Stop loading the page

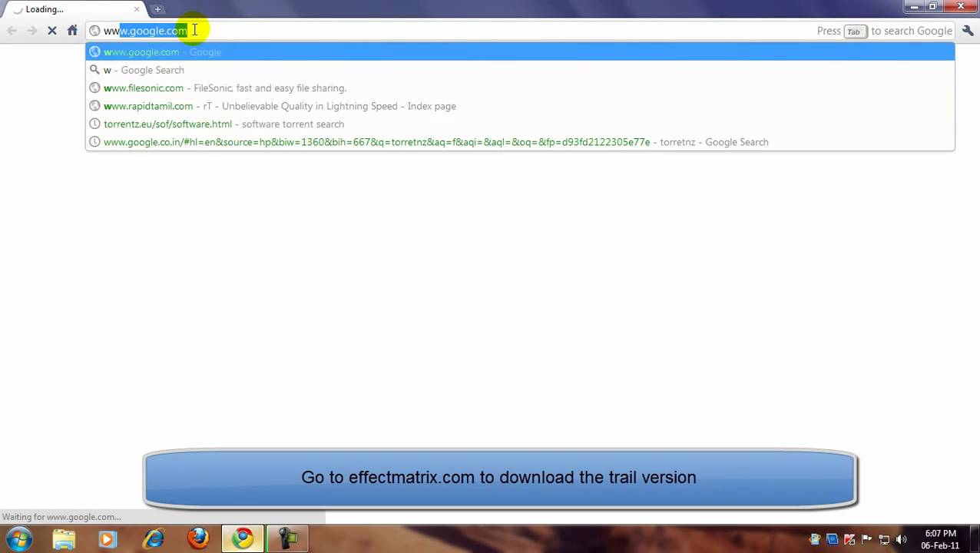51,31
